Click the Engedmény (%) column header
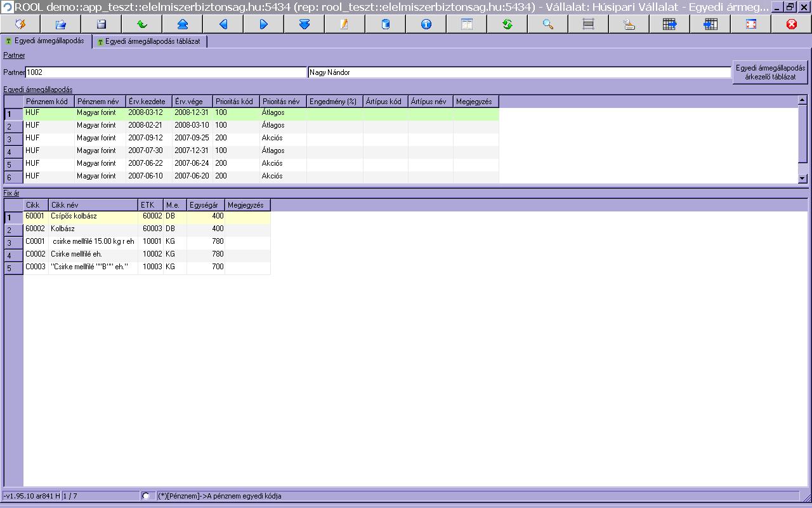 [335, 102]
